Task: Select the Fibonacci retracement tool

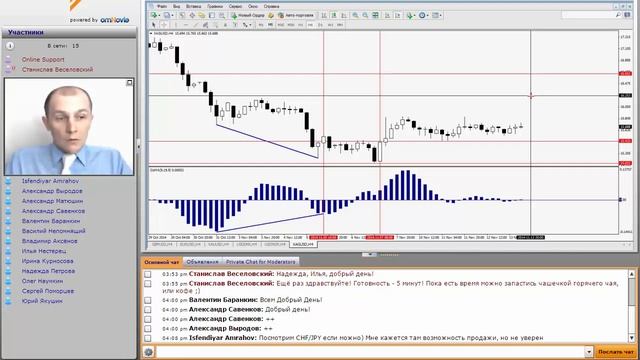Action: coord(215,25)
